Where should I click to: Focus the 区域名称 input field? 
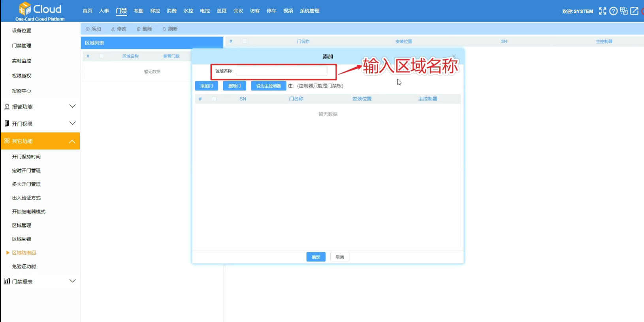282,71
